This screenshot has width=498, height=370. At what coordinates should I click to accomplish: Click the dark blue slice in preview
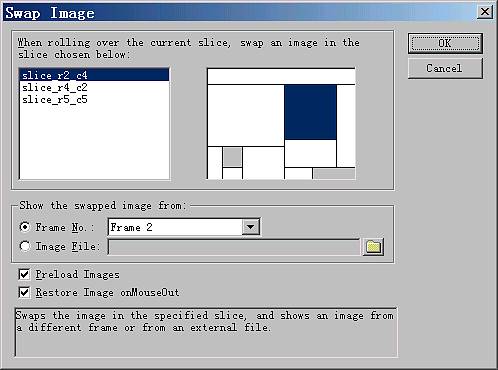click(x=310, y=112)
